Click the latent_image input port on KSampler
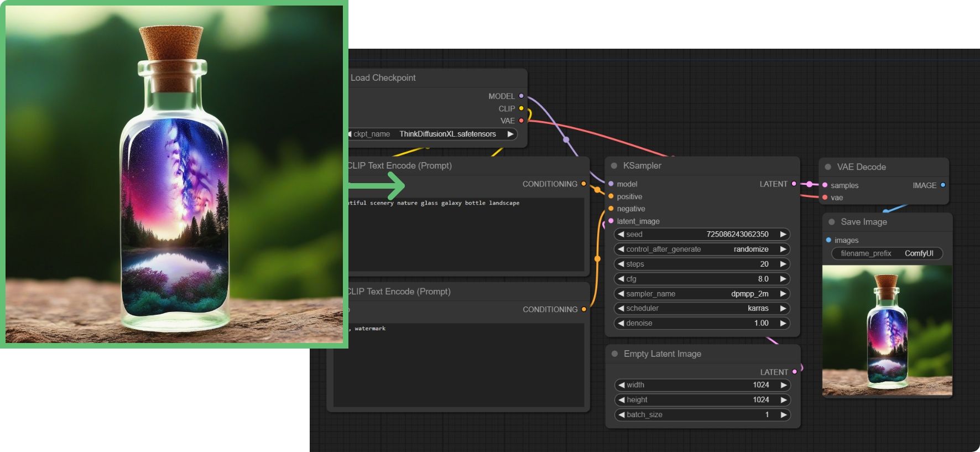980x452 pixels. (x=611, y=221)
